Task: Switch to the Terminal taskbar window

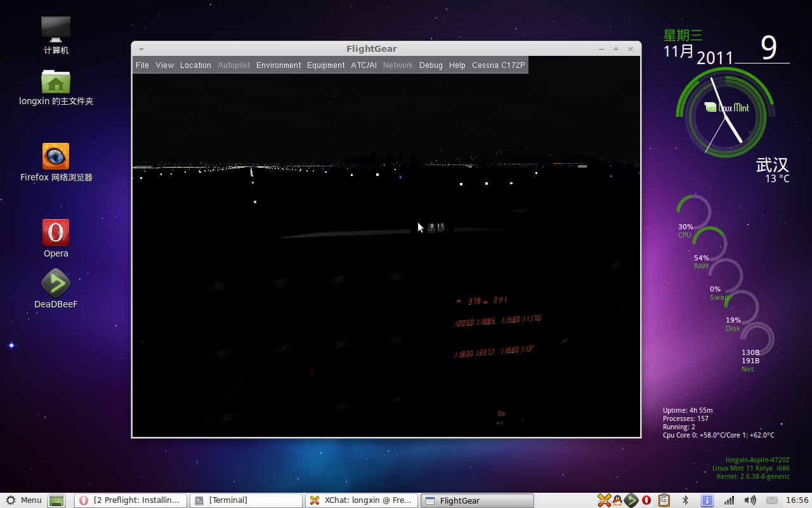Action: (246, 500)
